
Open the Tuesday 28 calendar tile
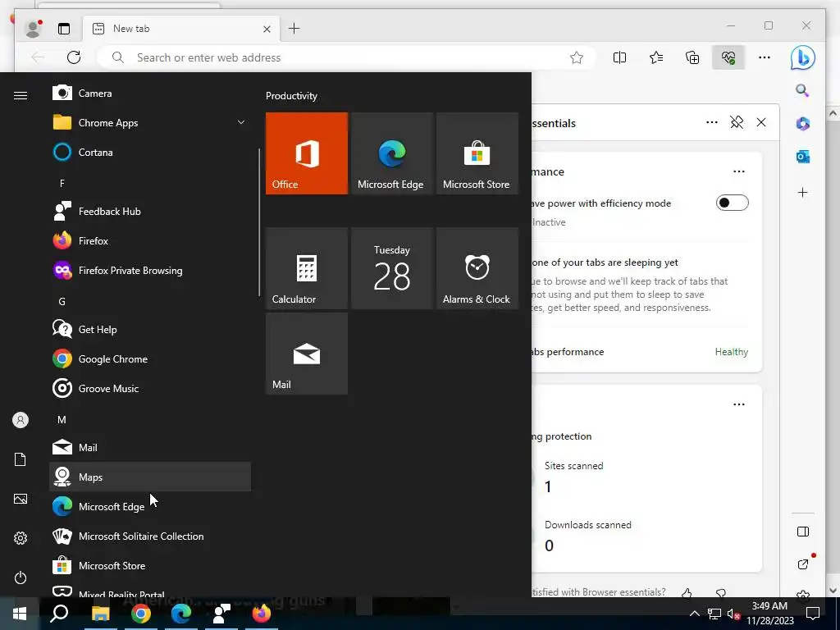click(x=391, y=268)
